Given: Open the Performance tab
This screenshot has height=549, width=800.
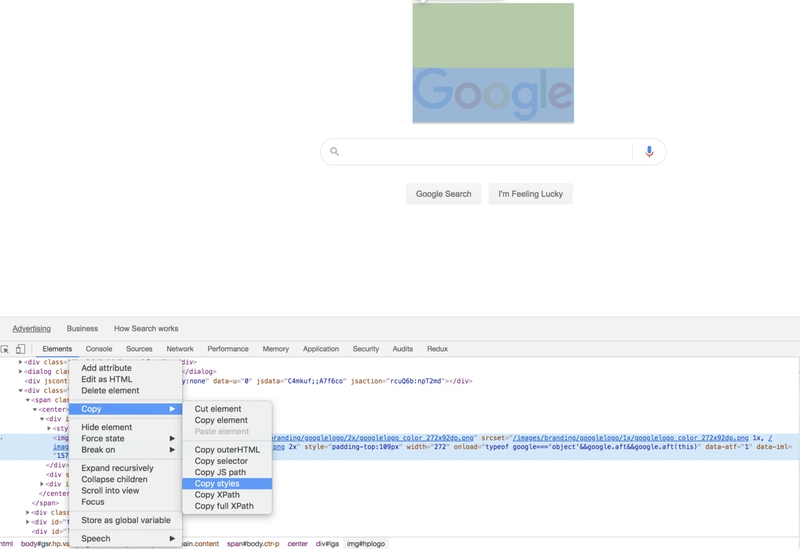Looking at the screenshot, I should tap(228, 349).
